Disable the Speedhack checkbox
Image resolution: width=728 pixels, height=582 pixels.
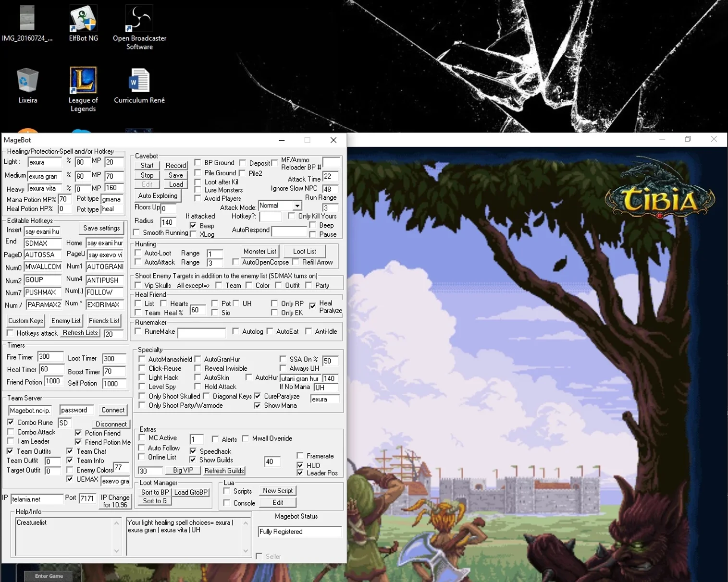click(x=193, y=451)
